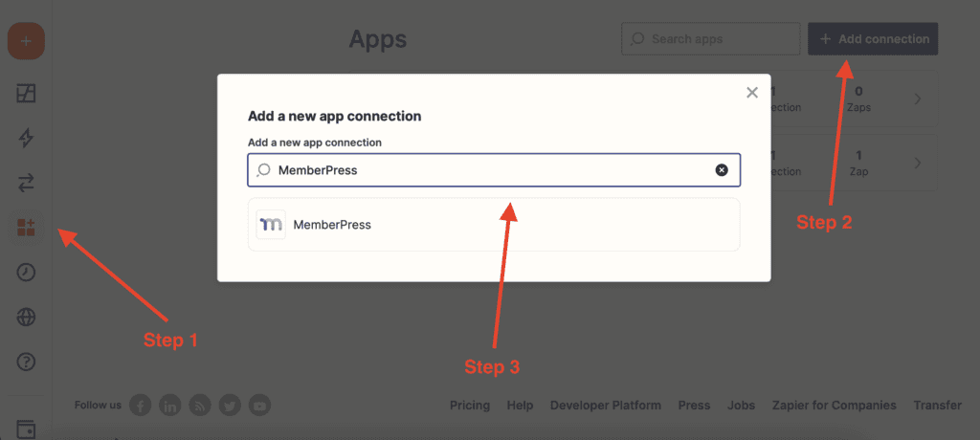The width and height of the screenshot is (980, 440).
Task: Open the YouTube follow icon
Action: pos(260,406)
